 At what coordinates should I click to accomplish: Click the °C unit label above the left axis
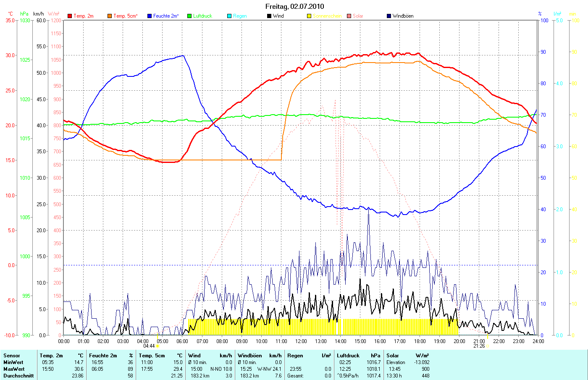click(x=10, y=14)
